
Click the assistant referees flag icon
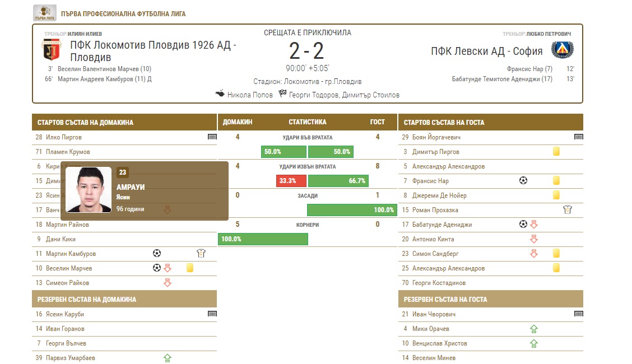(282, 94)
